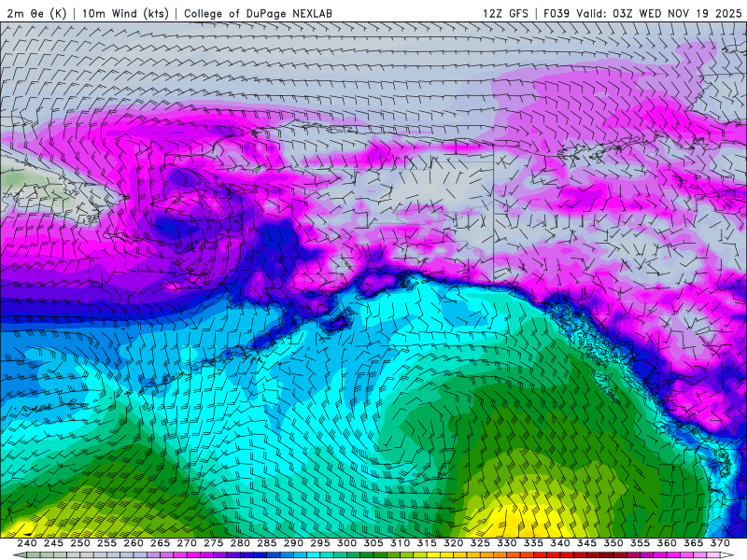Click the 320 value on the color scale
Screen dimensions: 747x560
click(454, 543)
